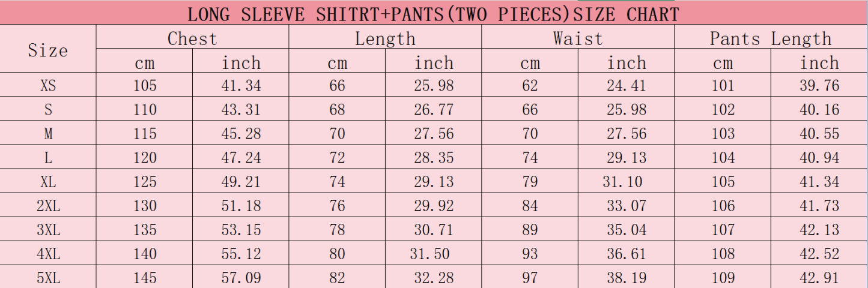Select the Length column header
Image resolution: width=868 pixels, height=288 pixels.
click(385, 37)
